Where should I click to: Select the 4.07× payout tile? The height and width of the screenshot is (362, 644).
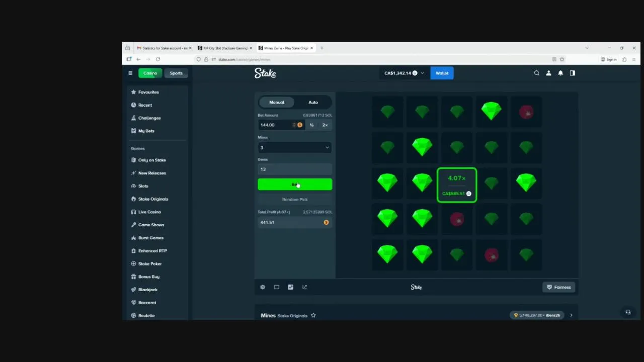tap(457, 185)
